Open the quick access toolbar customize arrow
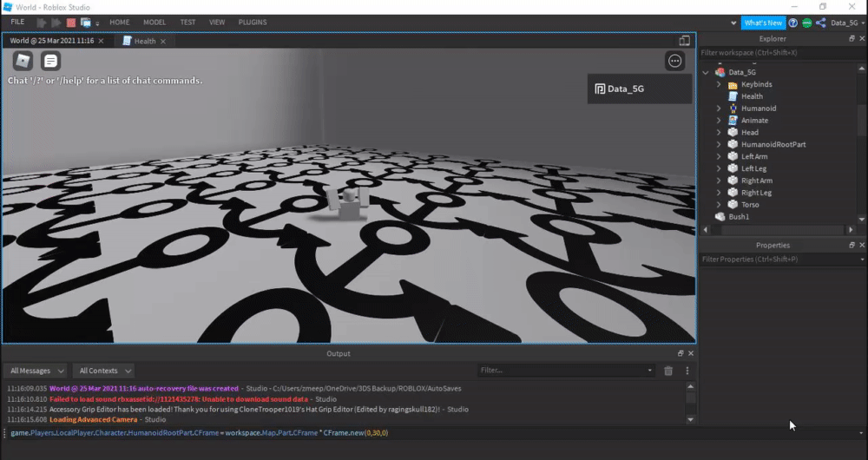Image resolution: width=868 pixels, height=460 pixels. [x=97, y=23]
